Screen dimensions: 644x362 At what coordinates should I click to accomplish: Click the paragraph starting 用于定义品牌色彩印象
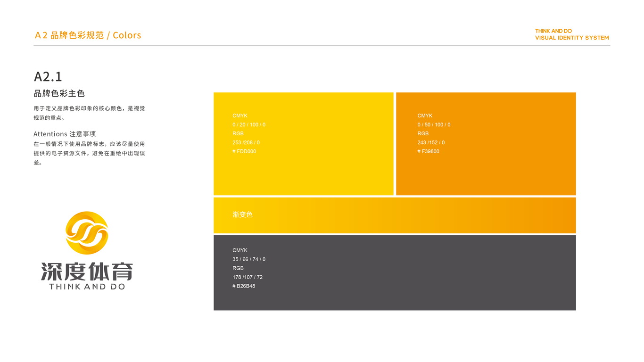click(x=89, y=113)
